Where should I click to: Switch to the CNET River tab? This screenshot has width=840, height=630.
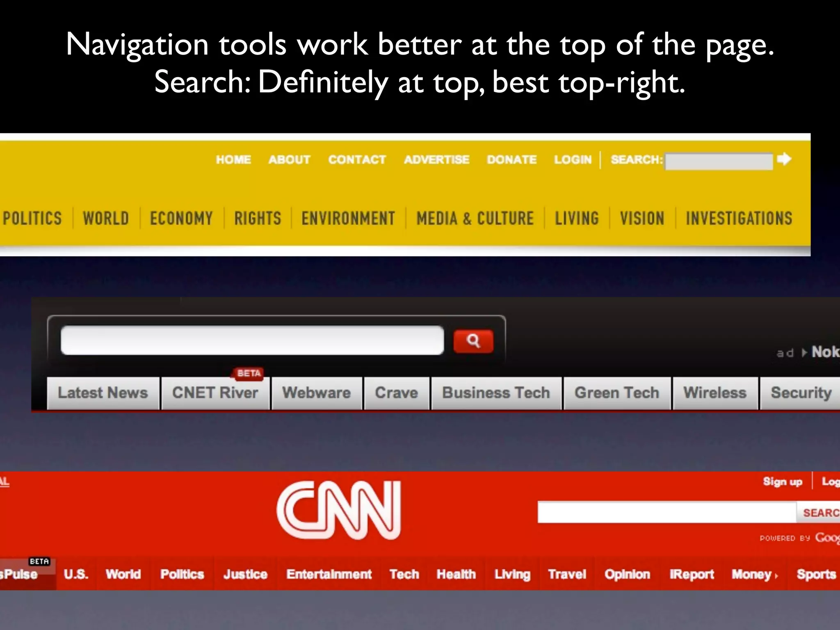tap(215, 393)
